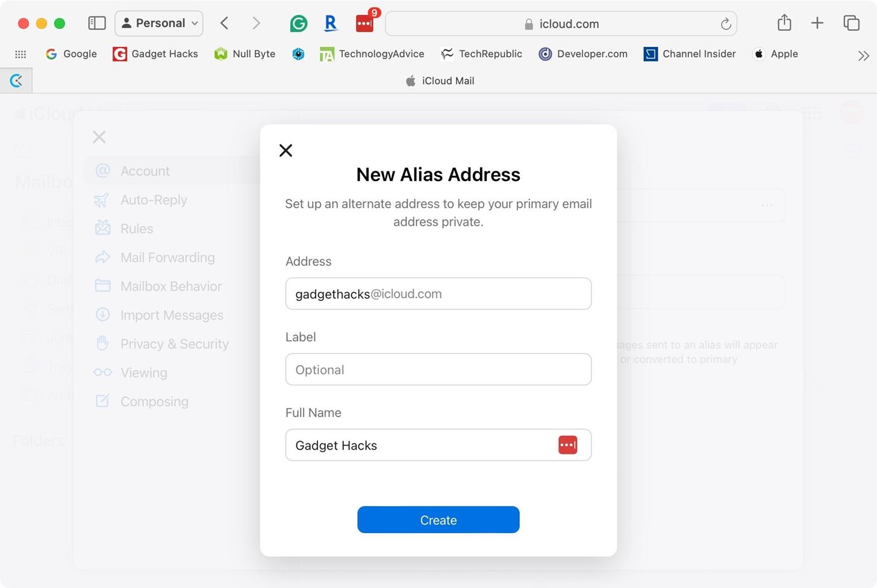Open the tab overview
877x588 pixels.
852,23
